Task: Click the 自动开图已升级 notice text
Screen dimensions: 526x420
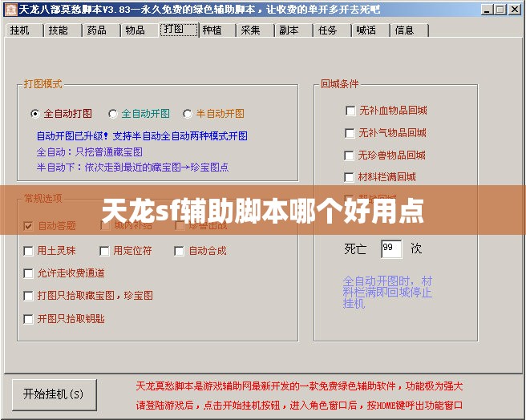Action: click(x=142, y=136)
